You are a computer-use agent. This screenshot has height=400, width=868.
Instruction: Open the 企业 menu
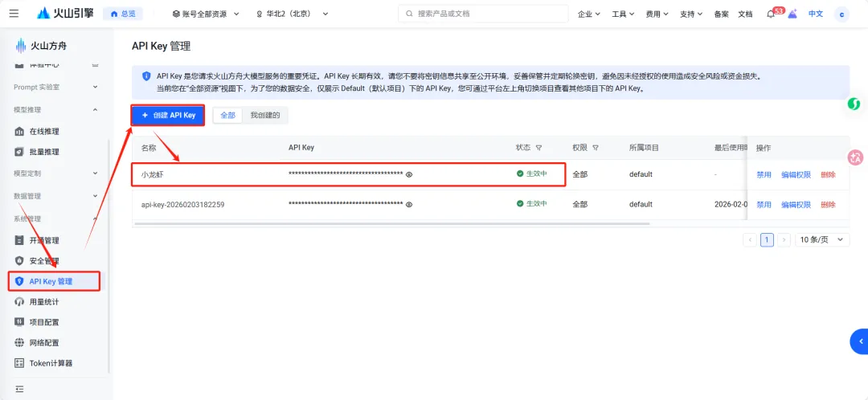pos(589,14)
